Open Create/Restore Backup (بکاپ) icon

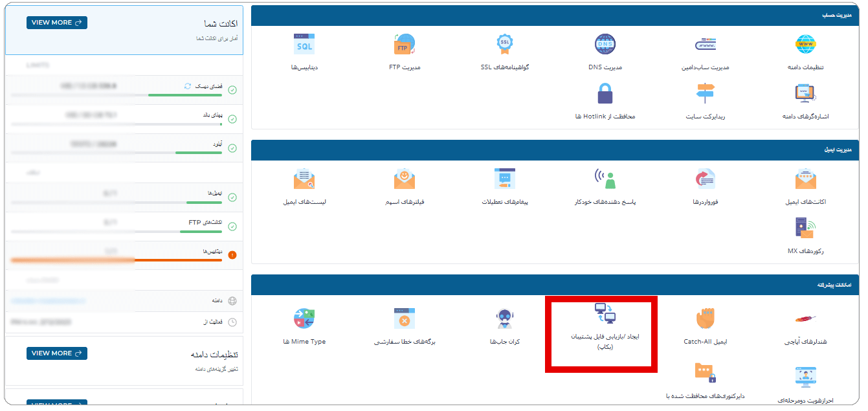coord(605,315)
